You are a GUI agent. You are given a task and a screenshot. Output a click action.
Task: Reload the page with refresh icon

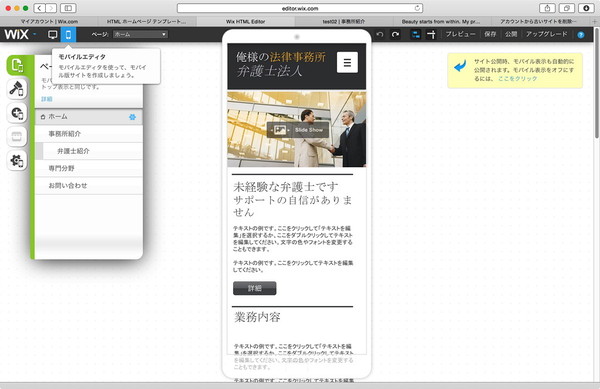click(417, 8)
